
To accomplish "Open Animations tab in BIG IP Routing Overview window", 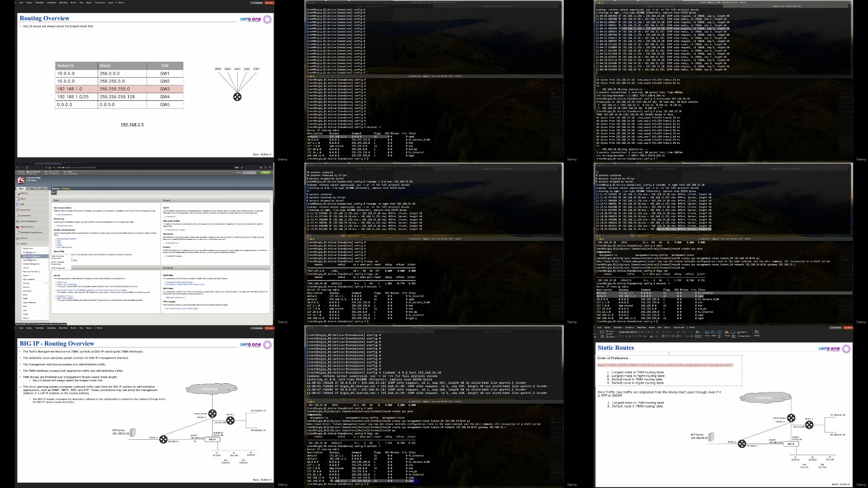I will point(52,328).
